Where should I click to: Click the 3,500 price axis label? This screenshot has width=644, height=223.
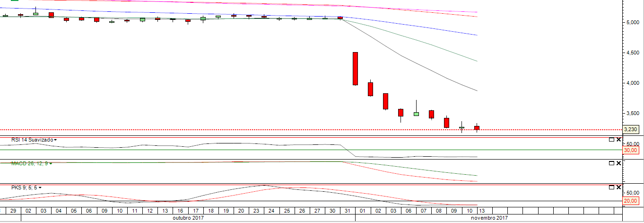632,113
